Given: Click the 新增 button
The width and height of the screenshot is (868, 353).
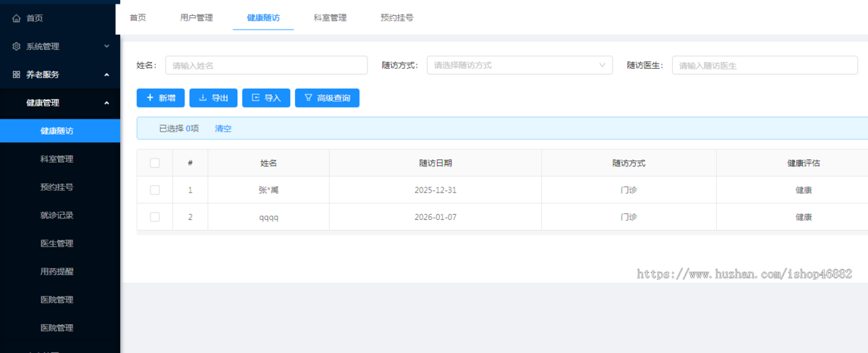Looking at the screenshot, I should (x=161, y=98).
